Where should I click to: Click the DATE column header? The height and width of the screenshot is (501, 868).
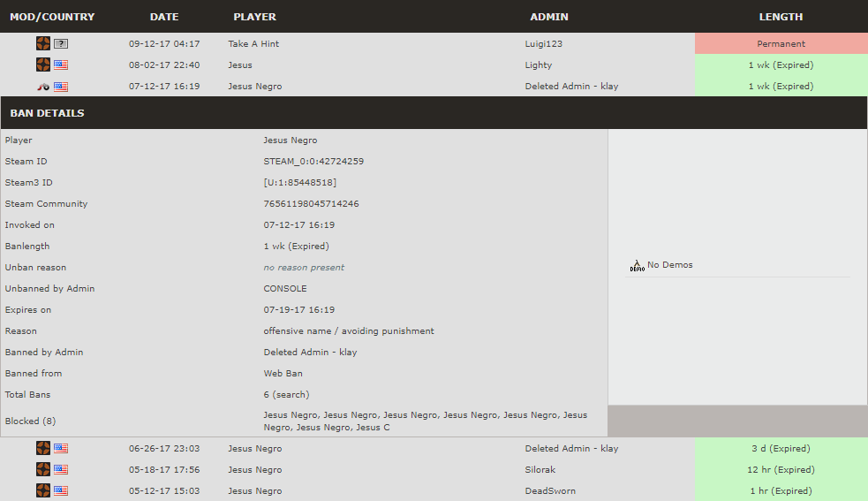(163, 17)
